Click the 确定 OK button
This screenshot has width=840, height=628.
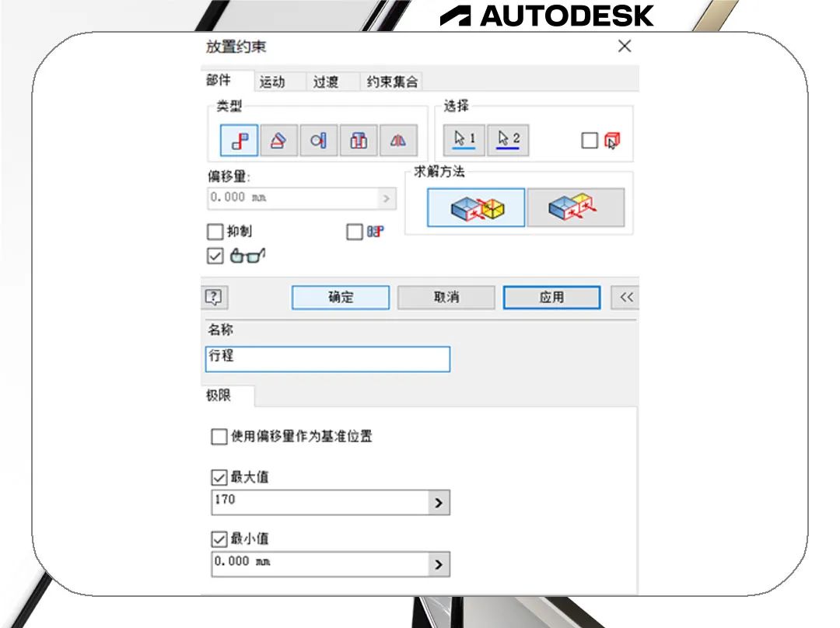(340, 297)
